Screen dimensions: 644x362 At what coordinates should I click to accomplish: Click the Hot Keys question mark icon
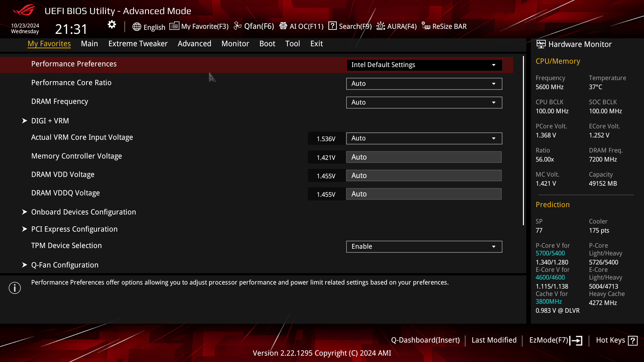tap(633, 341)
